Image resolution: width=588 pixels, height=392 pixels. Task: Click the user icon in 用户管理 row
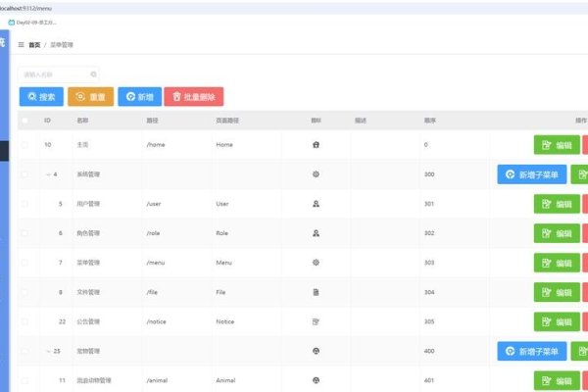(x=316, y=204)
